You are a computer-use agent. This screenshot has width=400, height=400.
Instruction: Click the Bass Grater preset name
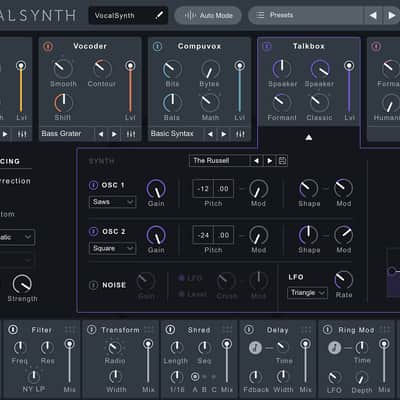click(x=61, y=134)
